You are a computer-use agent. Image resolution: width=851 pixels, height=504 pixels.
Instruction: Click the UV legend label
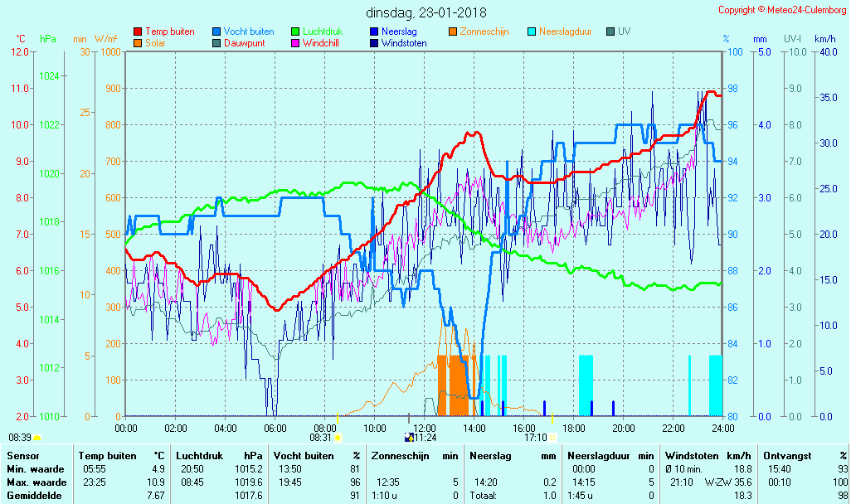624,31
